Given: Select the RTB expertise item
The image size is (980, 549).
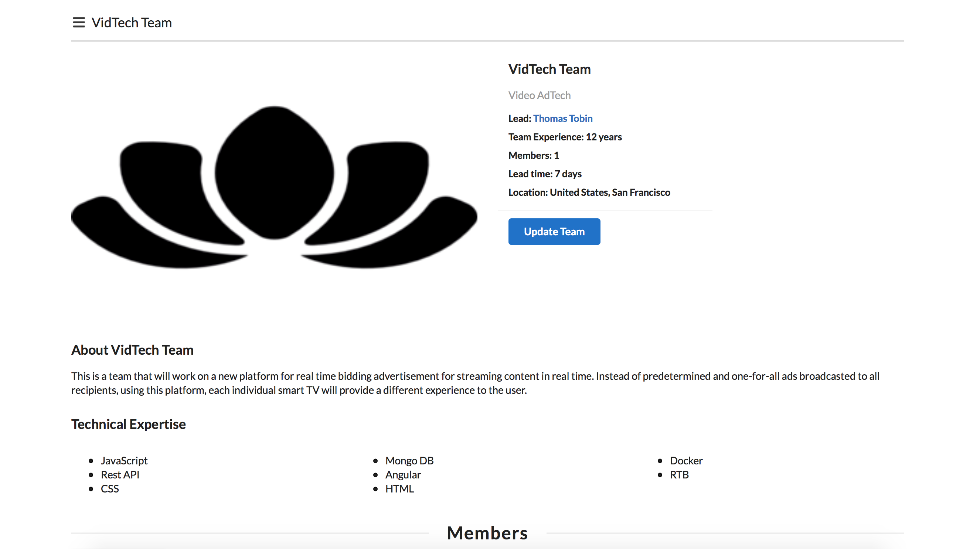Looking at the screenshot, I should [x=679, y=474].
